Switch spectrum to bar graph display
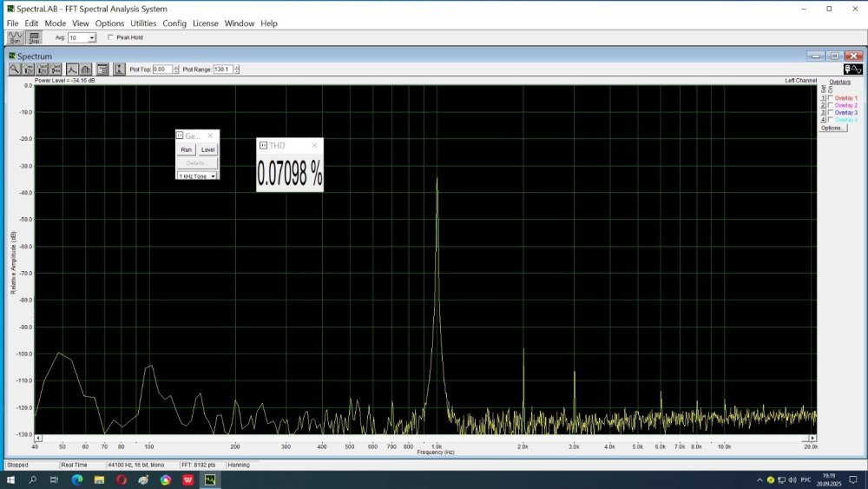Screen dimensions: 868x489 click(86, 69)
